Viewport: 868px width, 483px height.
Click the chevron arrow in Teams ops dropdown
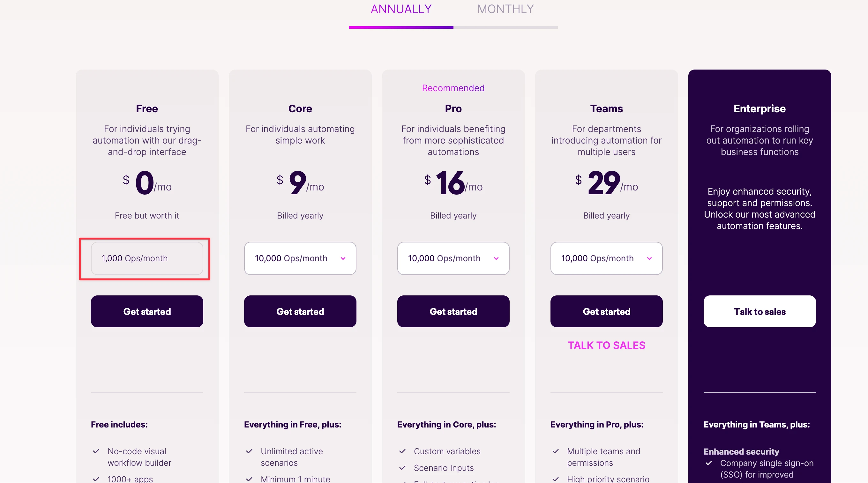[x=649, y=258]
